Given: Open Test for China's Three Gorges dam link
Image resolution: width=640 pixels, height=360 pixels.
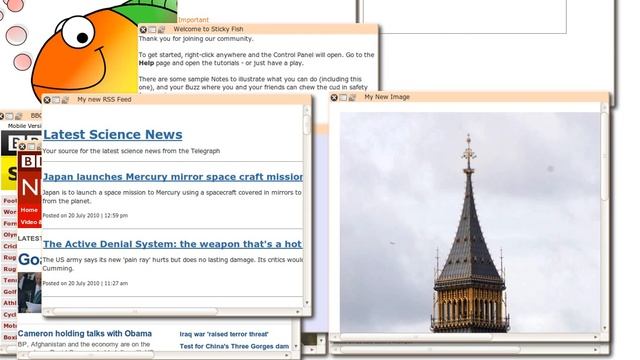Looking at the screenshot, I should coord(234,347).
